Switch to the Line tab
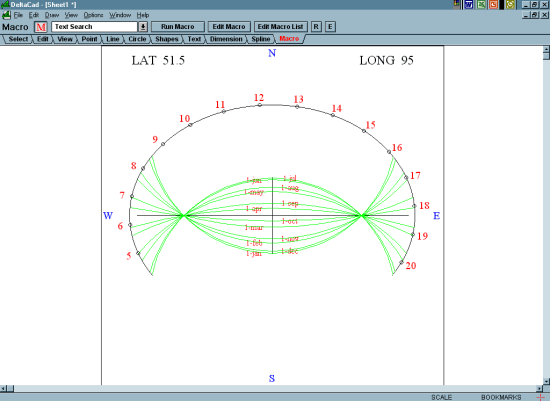This screenshot has height=401, width=550. click(x=113, y=39)
